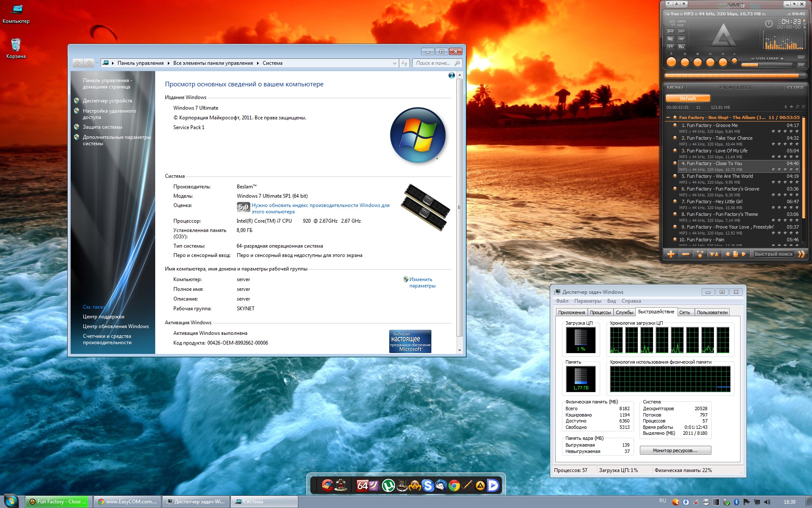This screenshot has height=508, width=812.
Task: Open the Файл menu in Task Manager
Action: click(562, 301)
